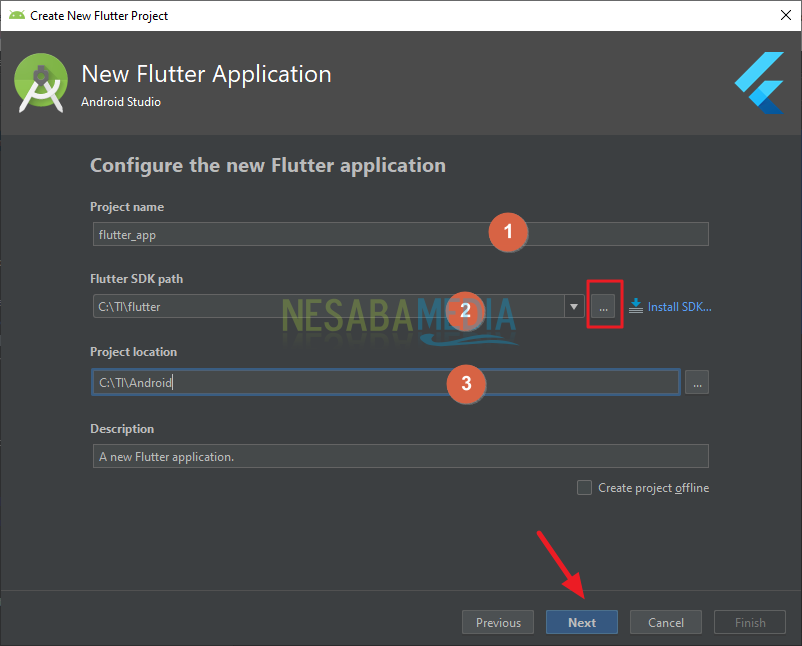Click the Android Studio logo icon
Viewport: 802px width, 646px height.
[x=41, y=82]
